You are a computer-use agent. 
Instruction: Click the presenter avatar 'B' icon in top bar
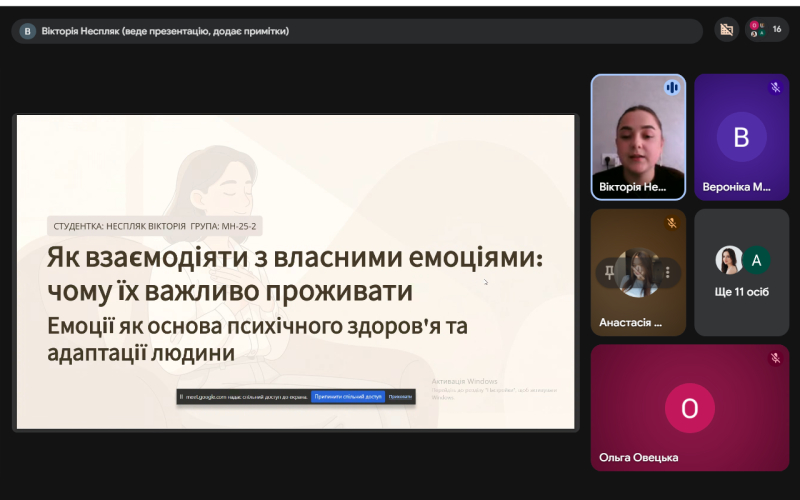(x=27, y=31)
